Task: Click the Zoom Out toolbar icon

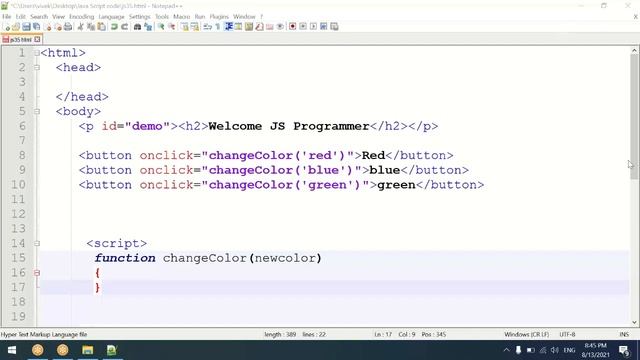Action: pos(171,27)
